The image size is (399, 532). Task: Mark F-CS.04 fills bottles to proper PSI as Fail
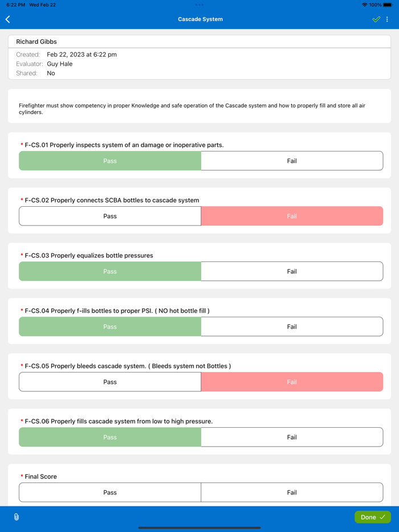pos(292,326)
